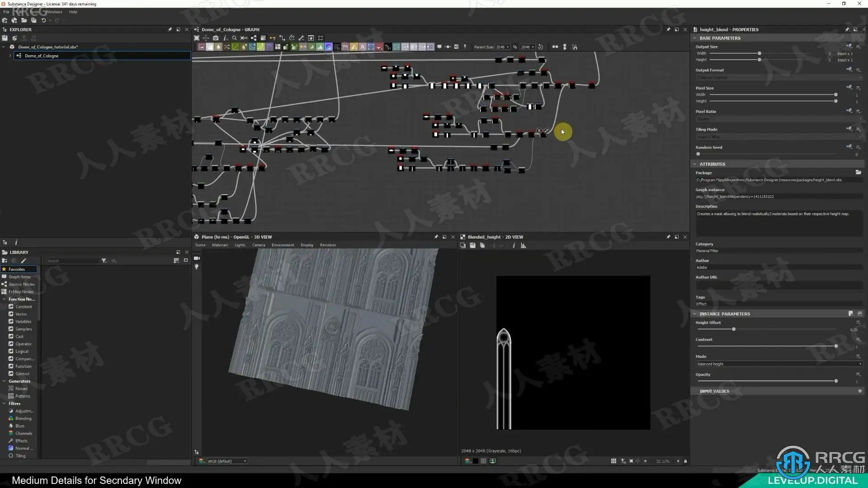Pin the 3D VIEW panel
Screen dimensions: 868x488
pyautogui.click(x=436, y=237)
